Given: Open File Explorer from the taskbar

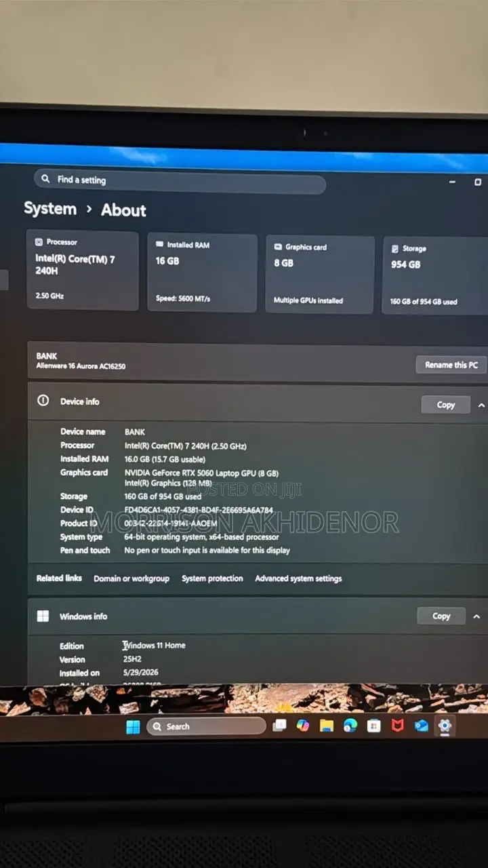Looking at the screenshot, I should [327, 726].
